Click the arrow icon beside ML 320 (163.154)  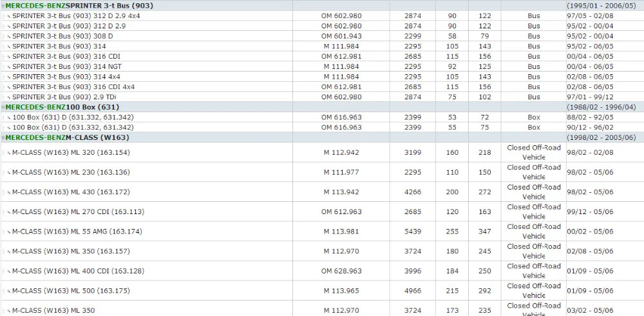coord(8,153)
